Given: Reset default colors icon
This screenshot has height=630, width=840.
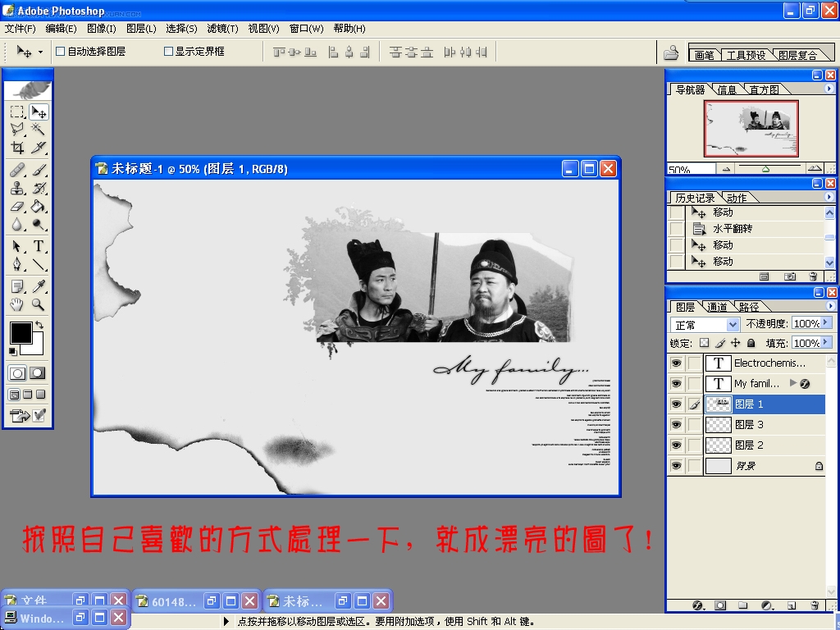Looking at the screenshot, I should click(13, 351).
